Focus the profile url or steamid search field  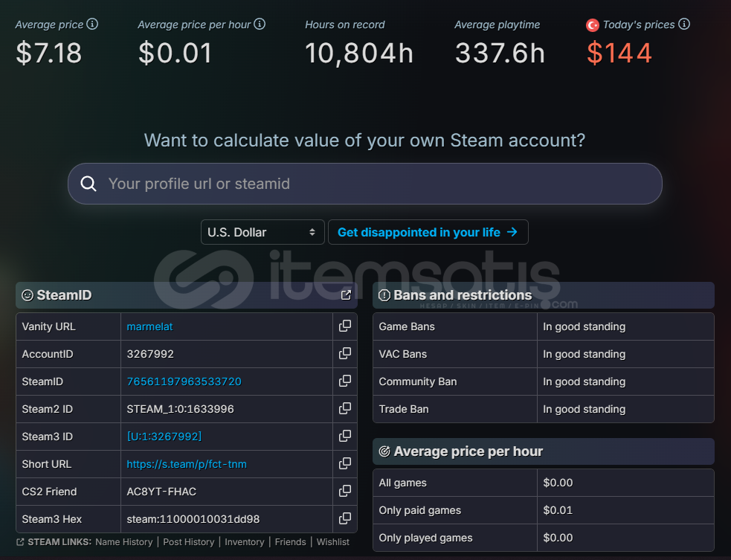click(365, 184)
